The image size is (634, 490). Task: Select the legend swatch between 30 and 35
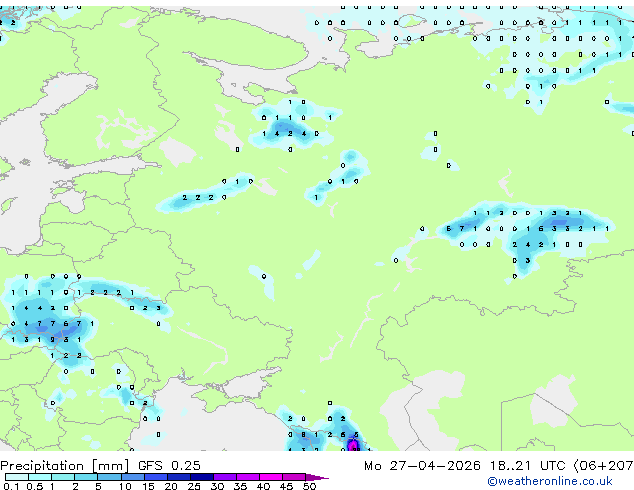(225, 477)
